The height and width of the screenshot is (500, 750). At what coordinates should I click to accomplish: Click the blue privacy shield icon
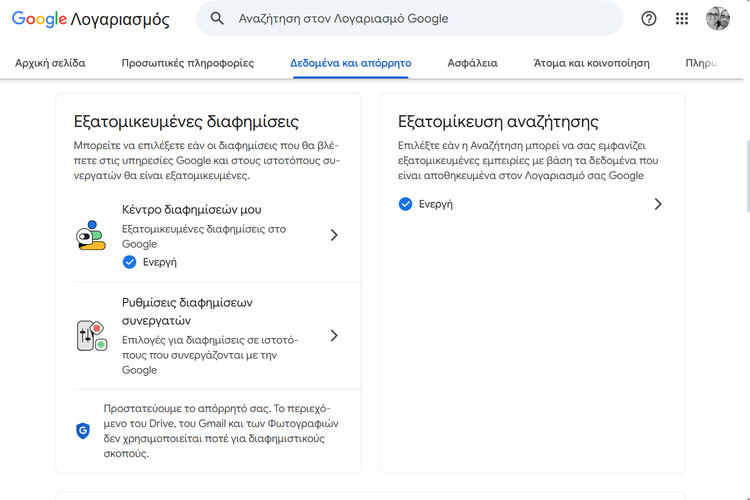[83, 431]
